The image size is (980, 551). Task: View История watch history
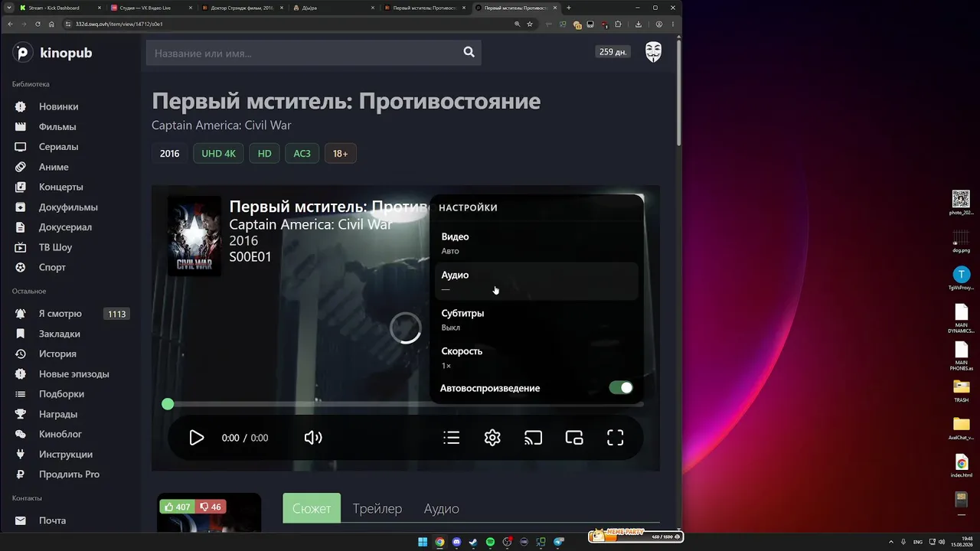57,354
